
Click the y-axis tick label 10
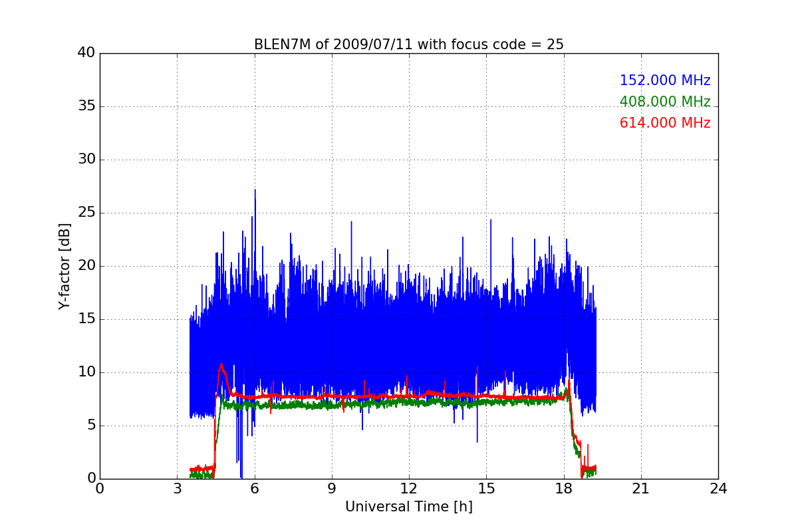click(86, 372)
